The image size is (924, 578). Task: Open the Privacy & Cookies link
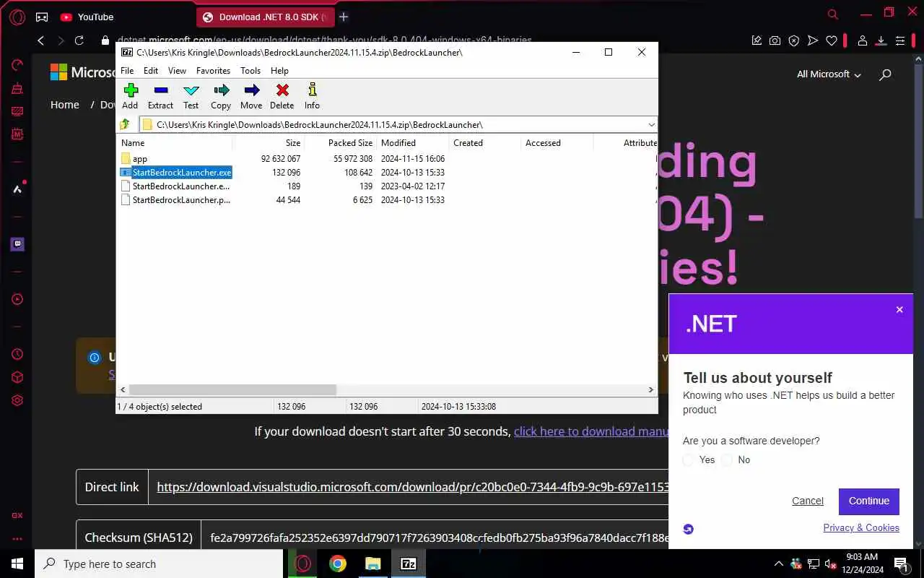(861, 528)
